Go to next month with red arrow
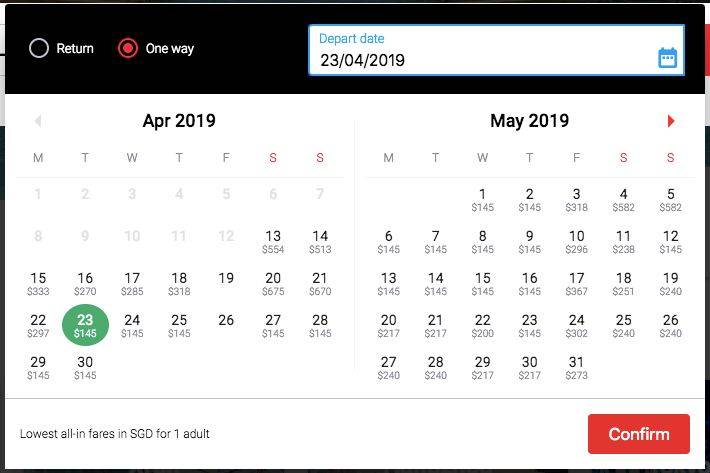This screenshot has height=473, width=710. click(x=671, y=121)
